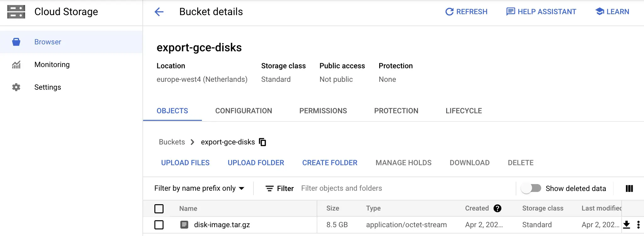Click the export-gce-disks breadcrumb text
The height and width of the screenshot is (236, 644).
point(228,142)
